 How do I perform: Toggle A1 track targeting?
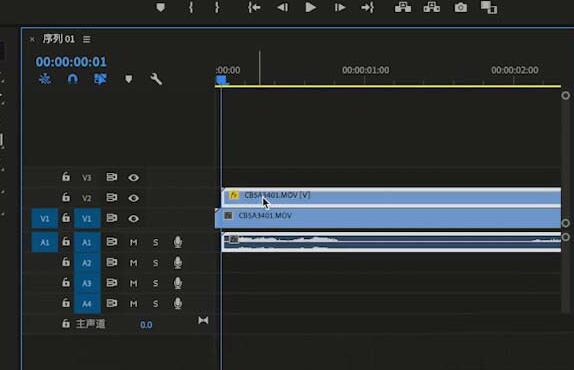point(87,242)
